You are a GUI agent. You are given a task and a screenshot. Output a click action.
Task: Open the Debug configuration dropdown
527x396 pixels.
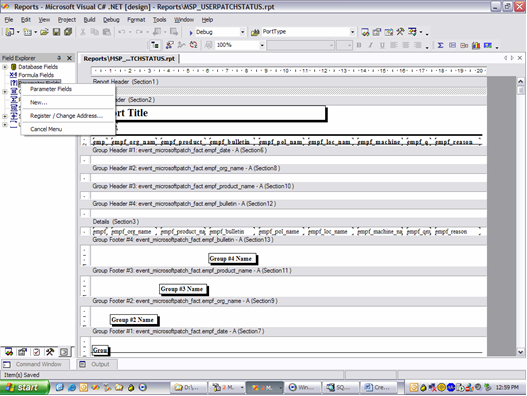click(242, 32)
